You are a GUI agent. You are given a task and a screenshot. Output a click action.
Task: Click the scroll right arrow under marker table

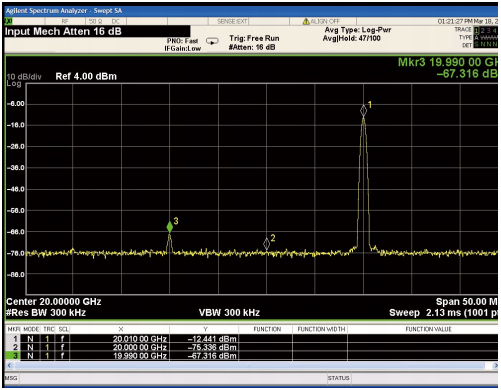[495, 366]
